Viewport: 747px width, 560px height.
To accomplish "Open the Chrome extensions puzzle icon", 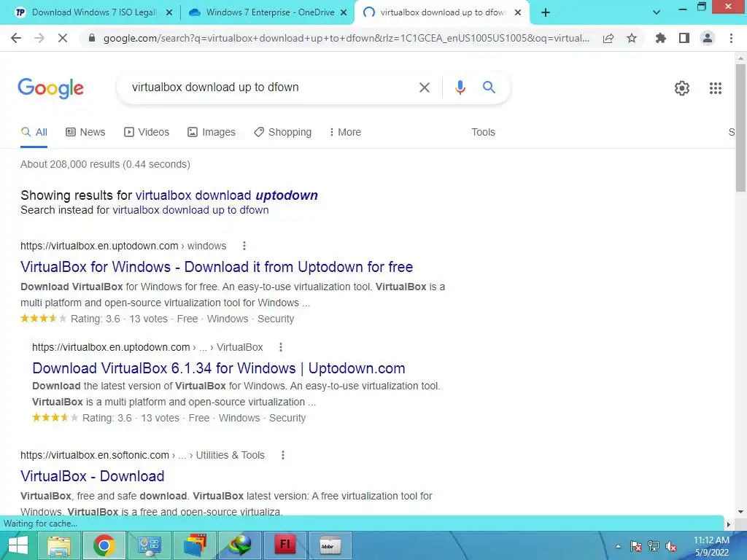I will [660, 38].
